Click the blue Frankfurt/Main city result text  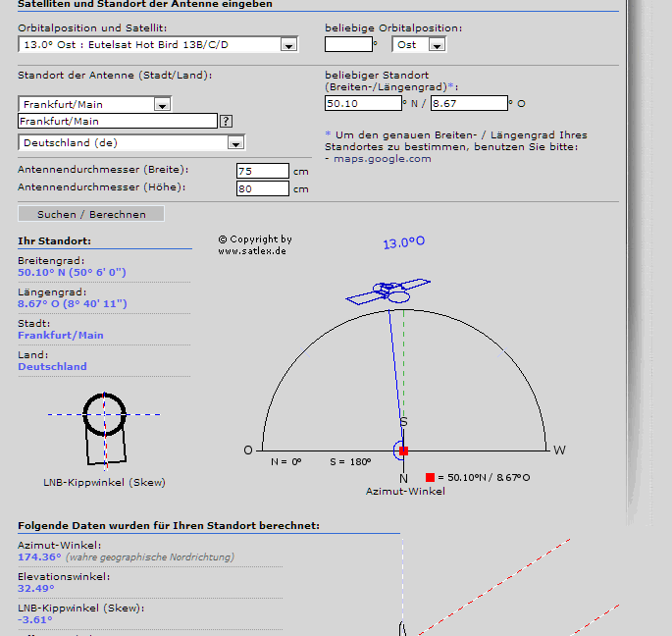[x=61, y=336]
